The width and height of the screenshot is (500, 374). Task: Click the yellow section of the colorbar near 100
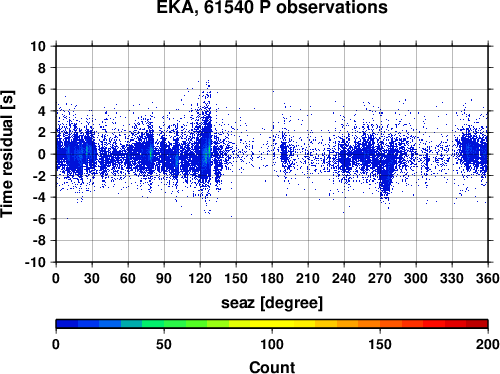tap(272, 324)
